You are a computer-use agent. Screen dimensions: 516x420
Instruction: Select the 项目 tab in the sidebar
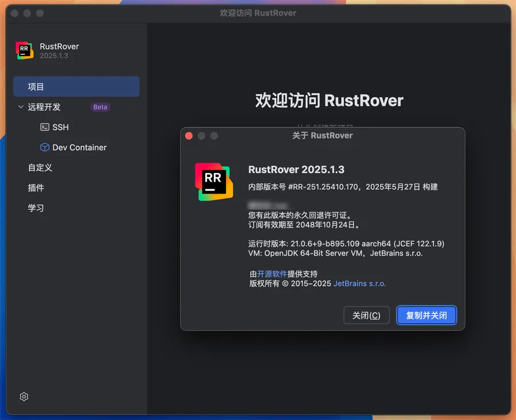pyautogui.click(x=76, y=87)
